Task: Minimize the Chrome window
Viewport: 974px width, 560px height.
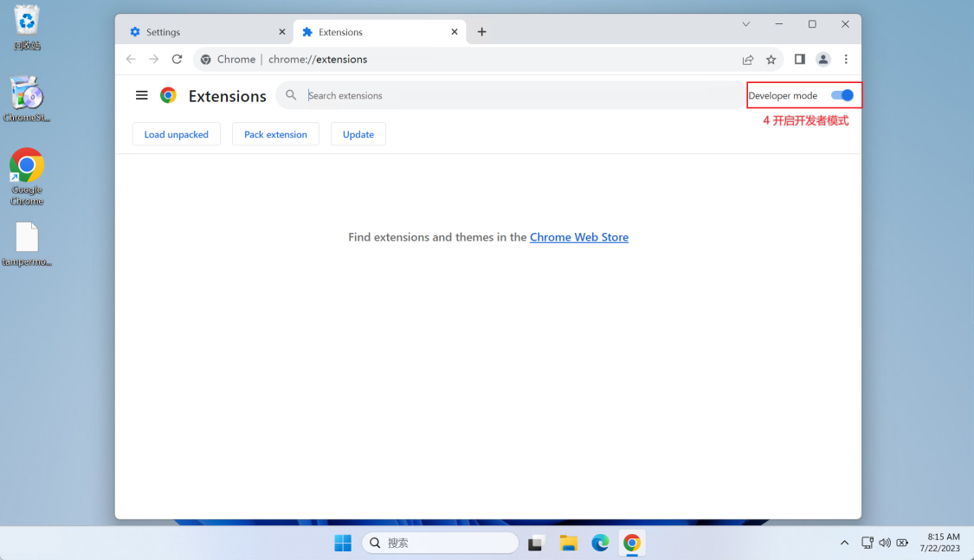Action: [779, 24]
